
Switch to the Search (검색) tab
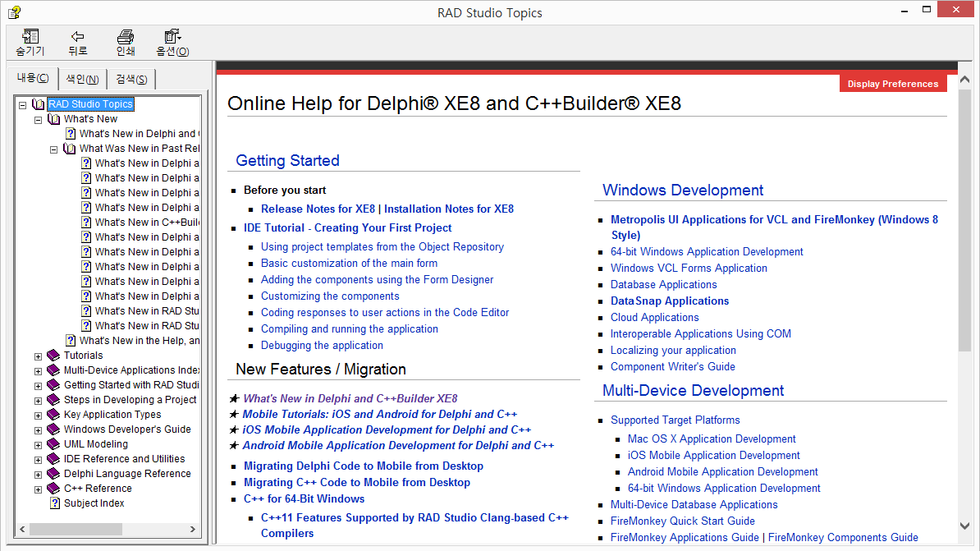[131, 79]
